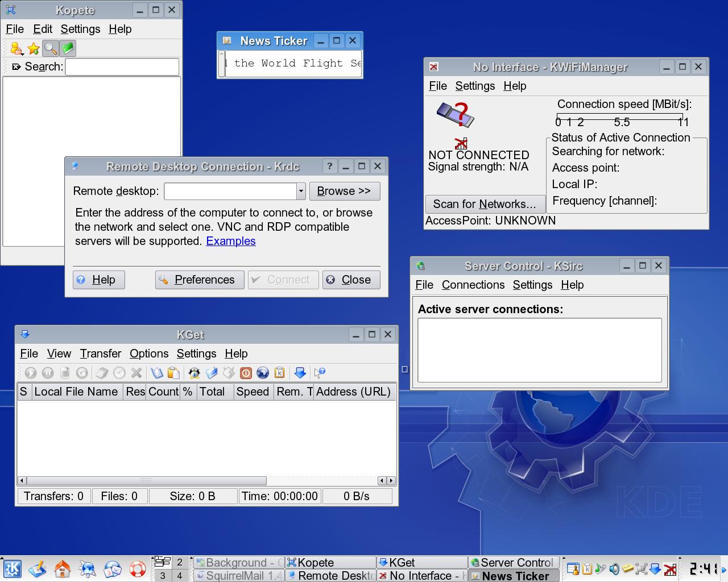The height and width of the screenshot is (582, 728).
Task: Click the star status icon in Kopete toolbar
Action: click(x=34, y=49)
